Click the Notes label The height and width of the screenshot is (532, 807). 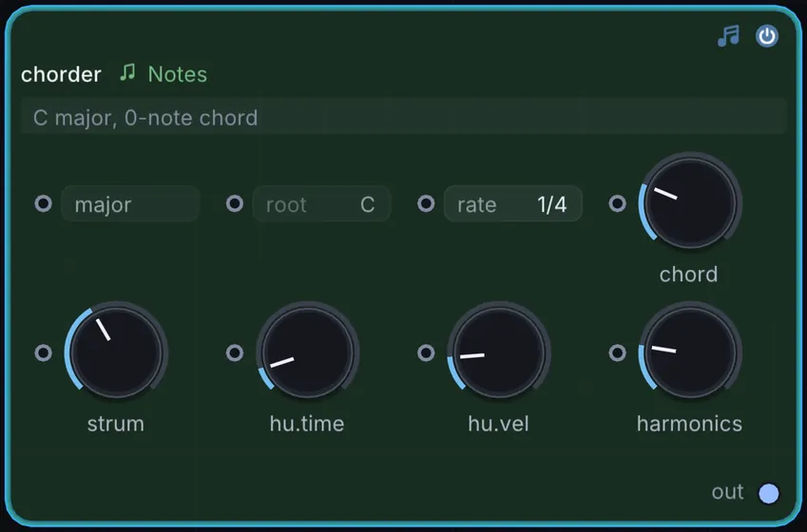pos(178,74)
